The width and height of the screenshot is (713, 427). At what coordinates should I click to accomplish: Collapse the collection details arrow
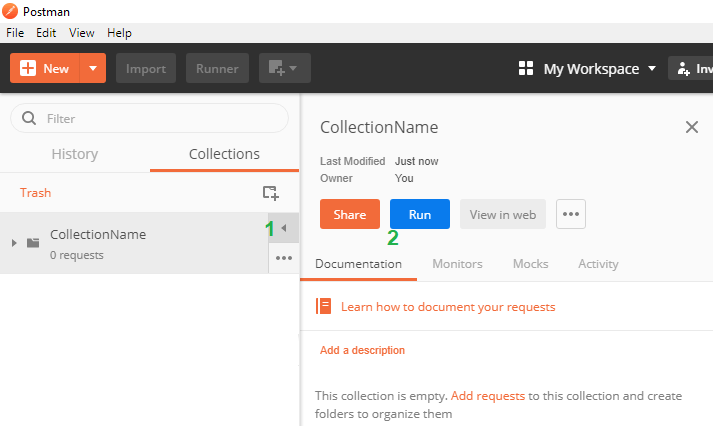tap(283, 228)
